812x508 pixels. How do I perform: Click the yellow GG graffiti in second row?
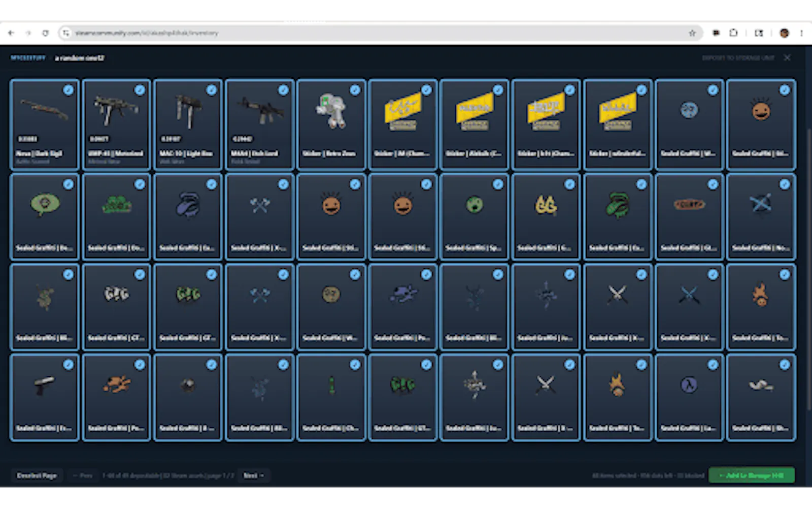coord(546,205)
